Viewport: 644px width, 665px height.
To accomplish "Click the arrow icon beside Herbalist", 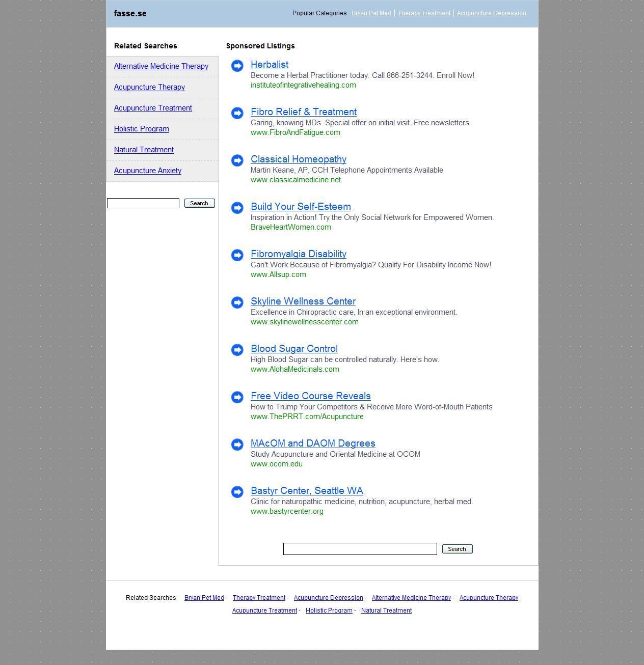I will (x=237, y=66).
